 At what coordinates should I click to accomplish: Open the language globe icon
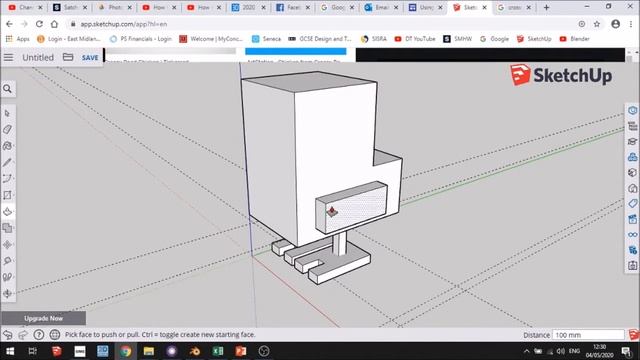pos(54,335)
